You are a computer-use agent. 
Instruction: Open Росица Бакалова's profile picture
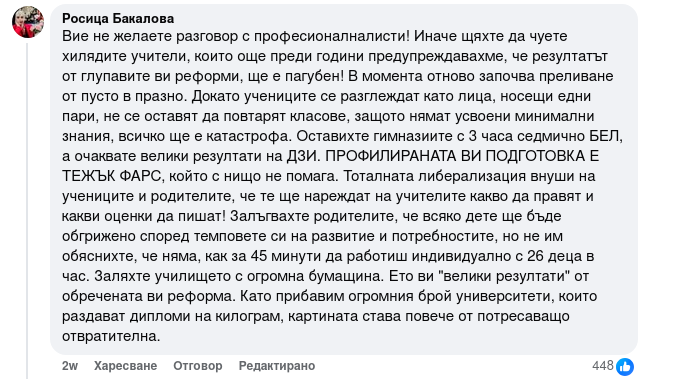(28, 22)
